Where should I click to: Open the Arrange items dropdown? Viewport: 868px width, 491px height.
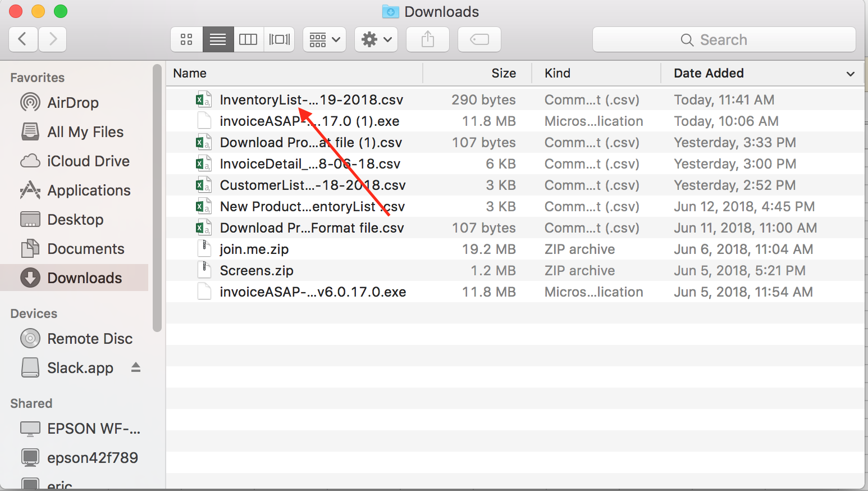pos(325,39)
